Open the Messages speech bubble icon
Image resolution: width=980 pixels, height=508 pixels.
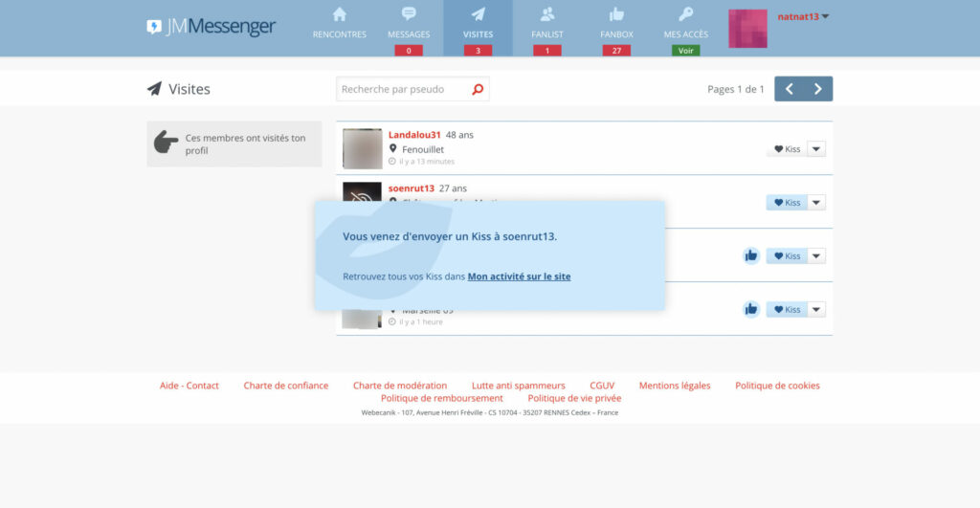click(409, 13)
